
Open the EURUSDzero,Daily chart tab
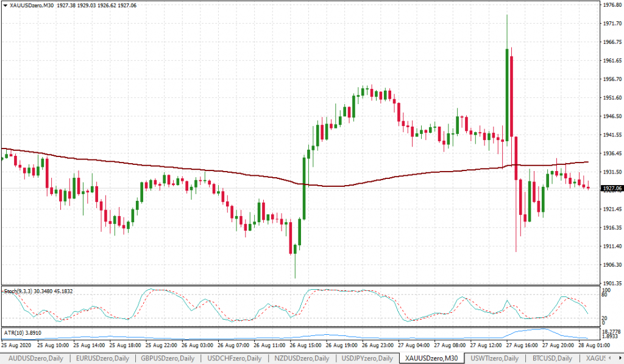(103, 359)
